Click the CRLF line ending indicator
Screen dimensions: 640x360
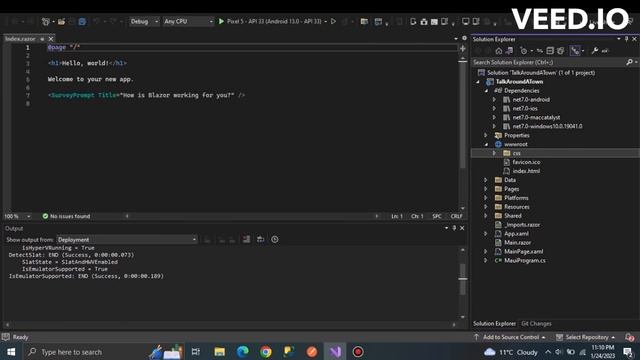click(x=456, y=216)
